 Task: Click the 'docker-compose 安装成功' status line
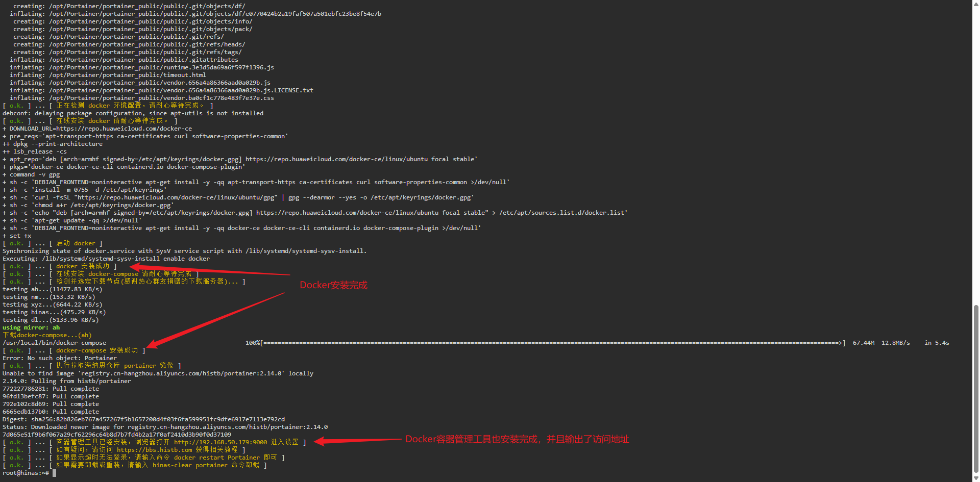coord(97,350)
